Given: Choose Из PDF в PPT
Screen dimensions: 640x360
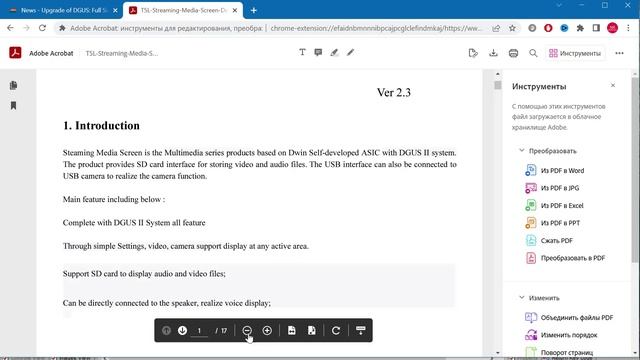Looking at the screenshot, I should point(552,223).
